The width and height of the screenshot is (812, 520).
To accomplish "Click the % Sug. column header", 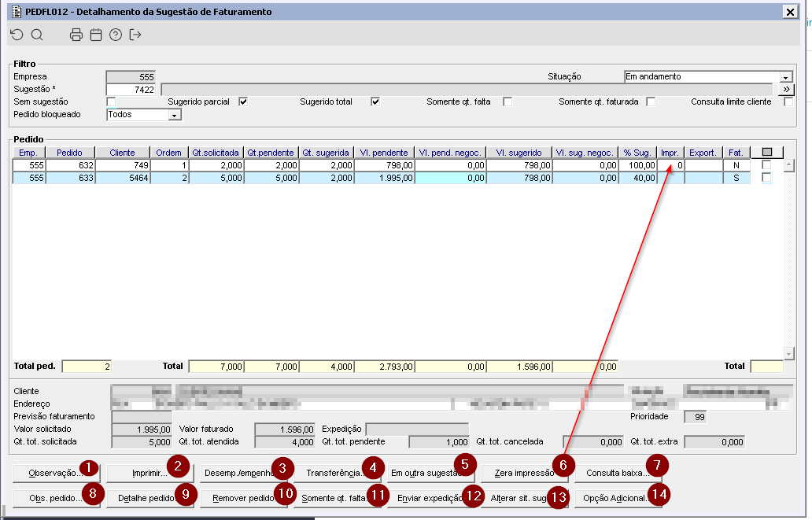I will pos(637,153).
